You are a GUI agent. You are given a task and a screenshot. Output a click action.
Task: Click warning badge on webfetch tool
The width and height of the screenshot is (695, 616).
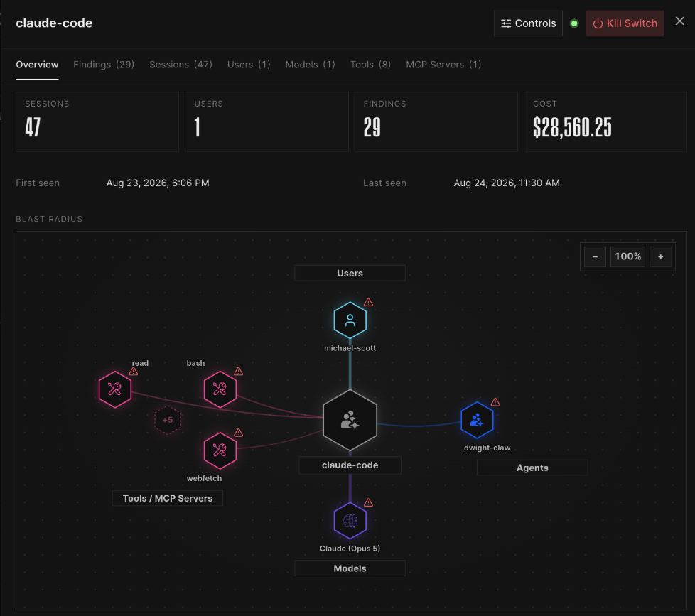click(239, 433)
